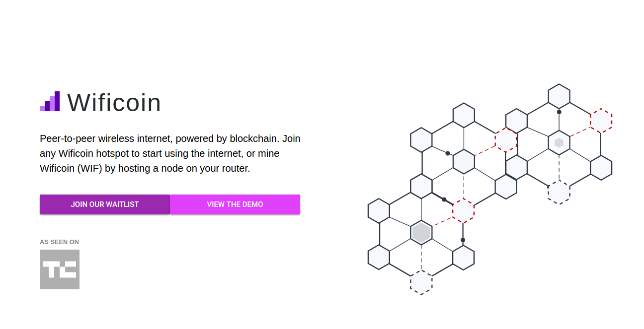Click the purple Wificoin signal-bars logo
This screenshot has height=329, width=644.
pyautogui.click(x=50, y=102)
